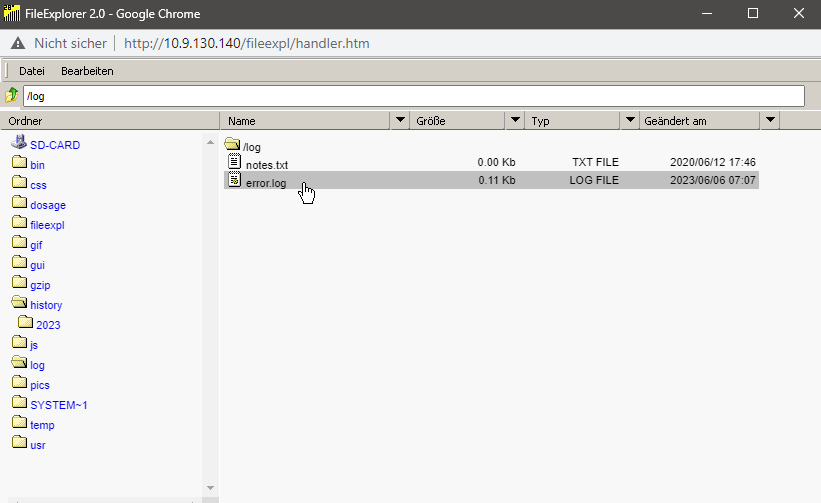Click the /log path input field
Screen dimensions: 821x503
click(x=414, y=96)
